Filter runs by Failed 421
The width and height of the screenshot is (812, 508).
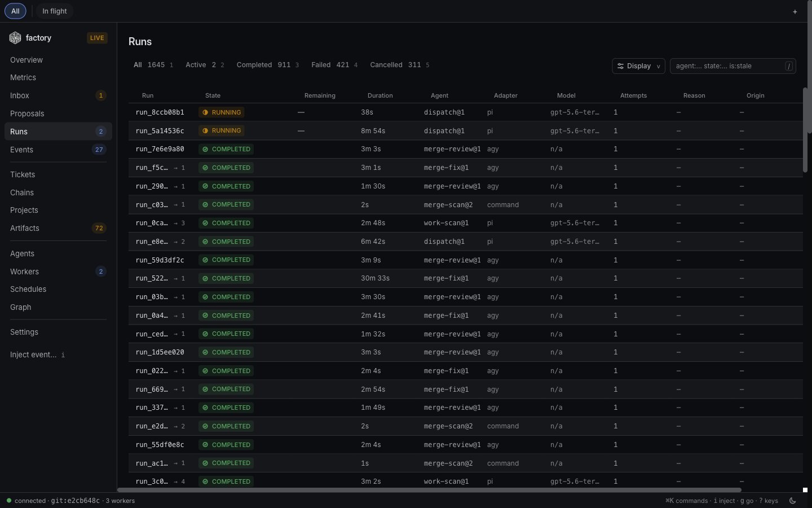click(334, 65)
